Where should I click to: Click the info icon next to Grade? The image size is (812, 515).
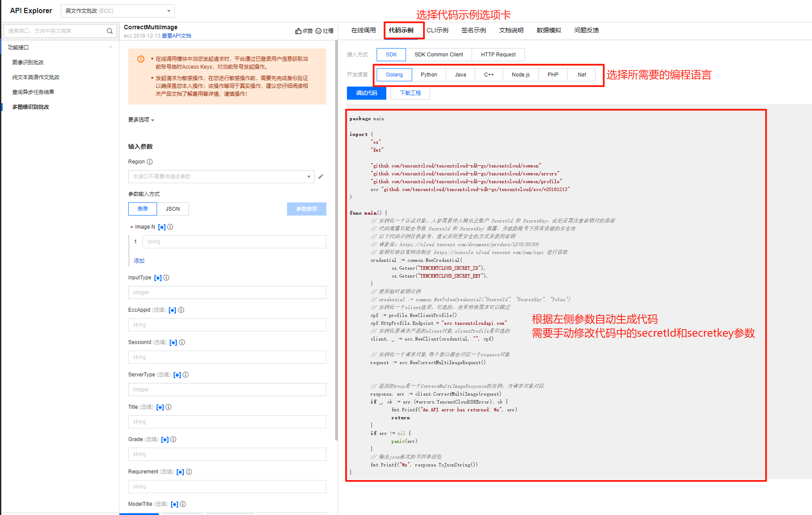173,439
